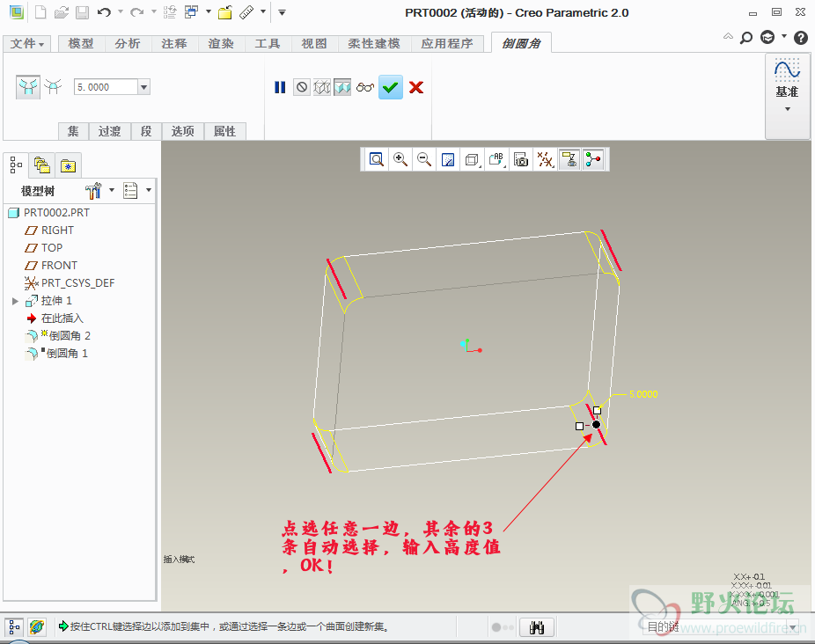This screenshot has width=815, height=644.
Task: Switch to the 柔性建模 ribbon tab
Action: (x=374, y=44)
